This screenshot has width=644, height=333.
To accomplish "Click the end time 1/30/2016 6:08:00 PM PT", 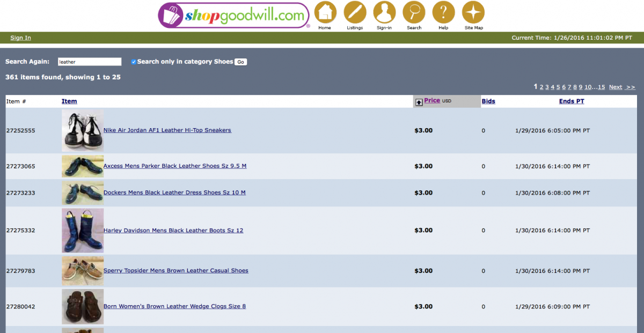I will click(x=552, y=193).
